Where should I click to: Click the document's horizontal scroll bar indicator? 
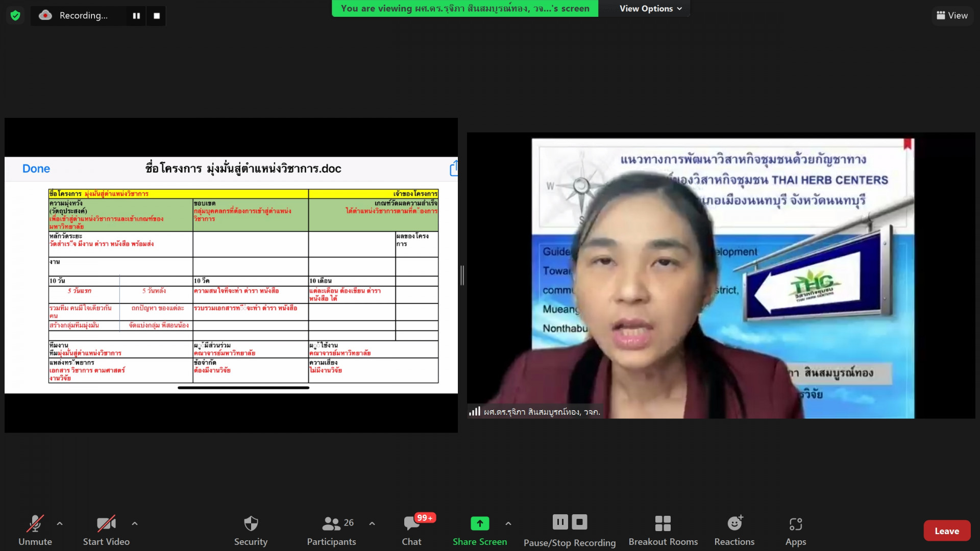[243, 388]
